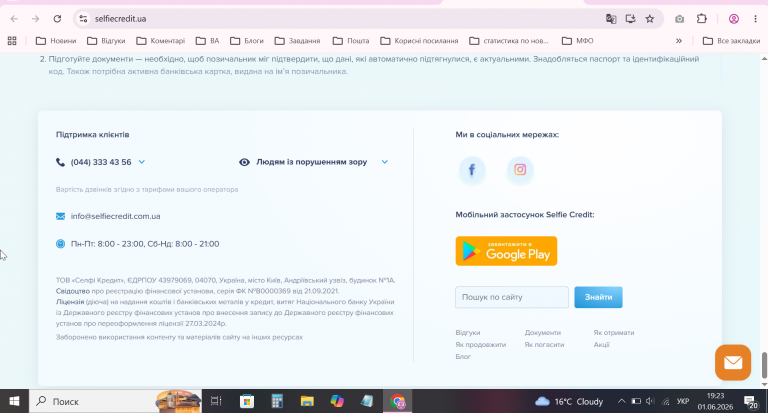Focus the Пошук по сайту input field
This screenshot has width=768, height=413.
511,297
